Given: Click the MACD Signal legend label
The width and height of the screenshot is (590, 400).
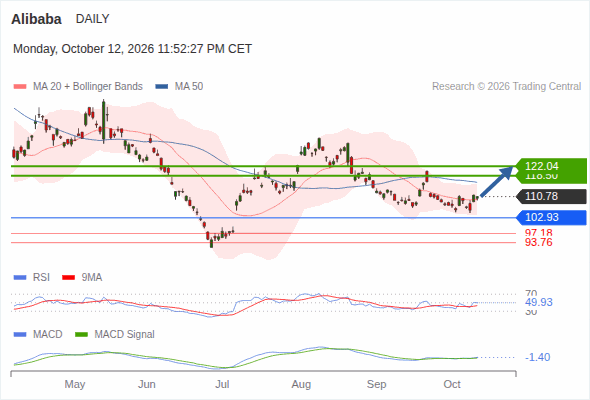Looking at the screenshot, I should click(x=125, y=335).
